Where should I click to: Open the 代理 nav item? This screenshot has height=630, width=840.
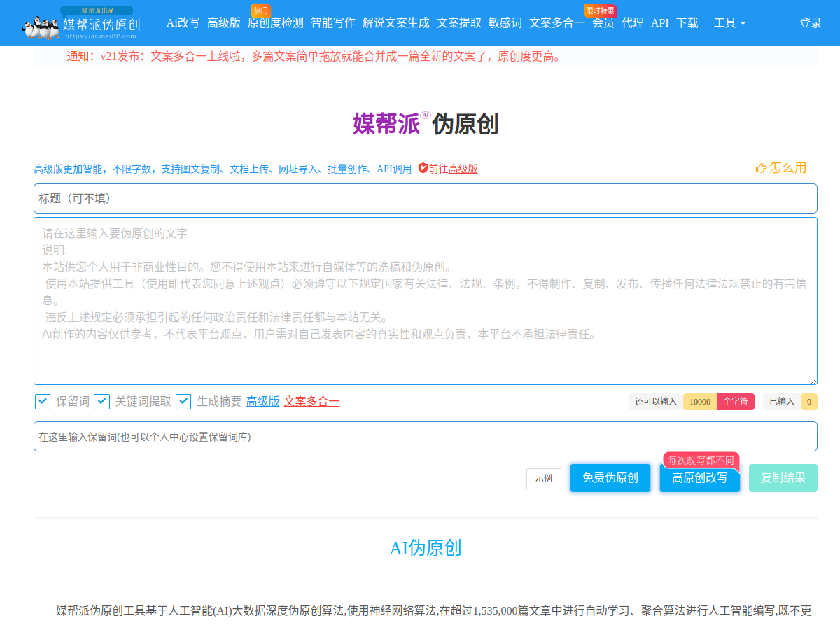(x=633, y=23)
